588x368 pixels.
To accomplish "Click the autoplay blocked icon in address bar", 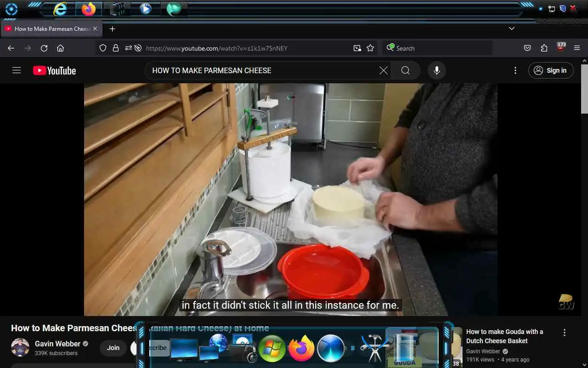I will (138, 48).
